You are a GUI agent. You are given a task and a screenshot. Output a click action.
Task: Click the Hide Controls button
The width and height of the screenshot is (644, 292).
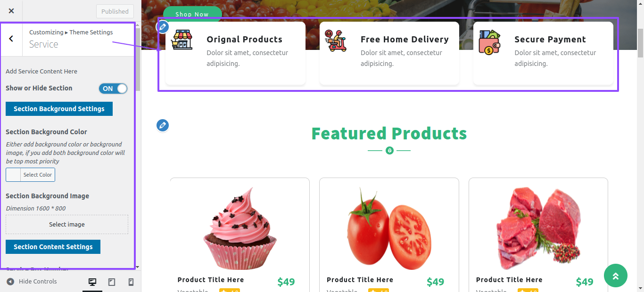(32, 282)
